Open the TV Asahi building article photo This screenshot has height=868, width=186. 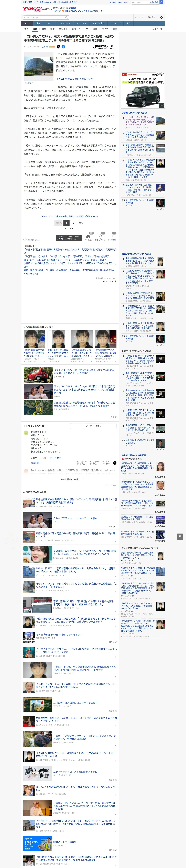tap(39, 66)
